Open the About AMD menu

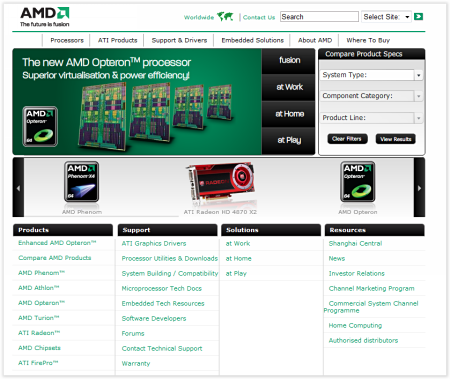click(x=315, y=40)
